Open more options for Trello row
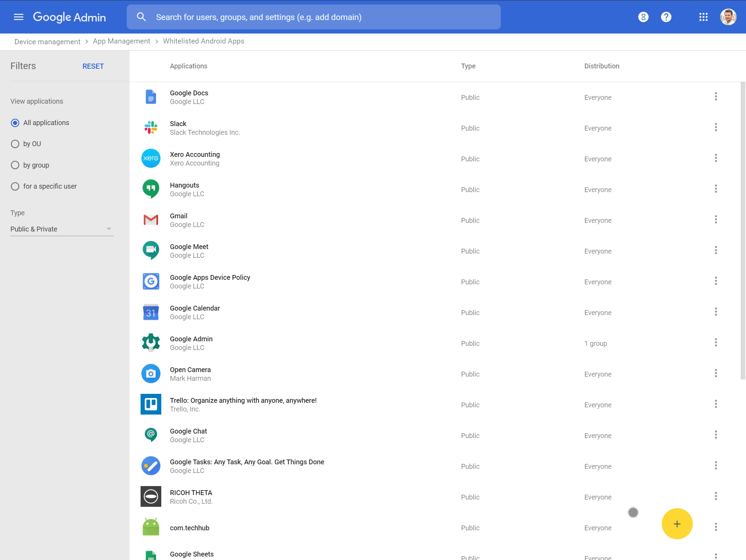 [x=716, y=404]
